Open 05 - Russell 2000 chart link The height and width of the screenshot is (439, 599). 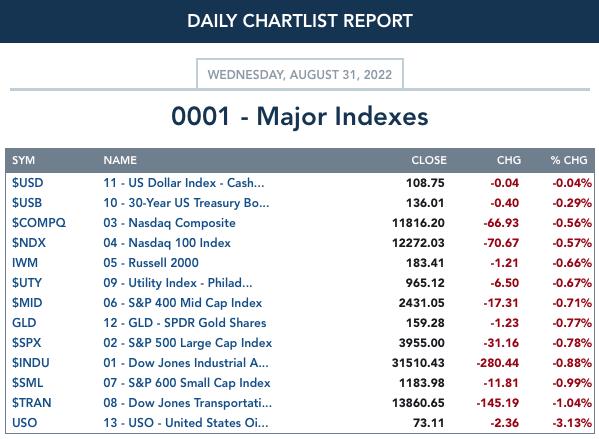point(151,262)
